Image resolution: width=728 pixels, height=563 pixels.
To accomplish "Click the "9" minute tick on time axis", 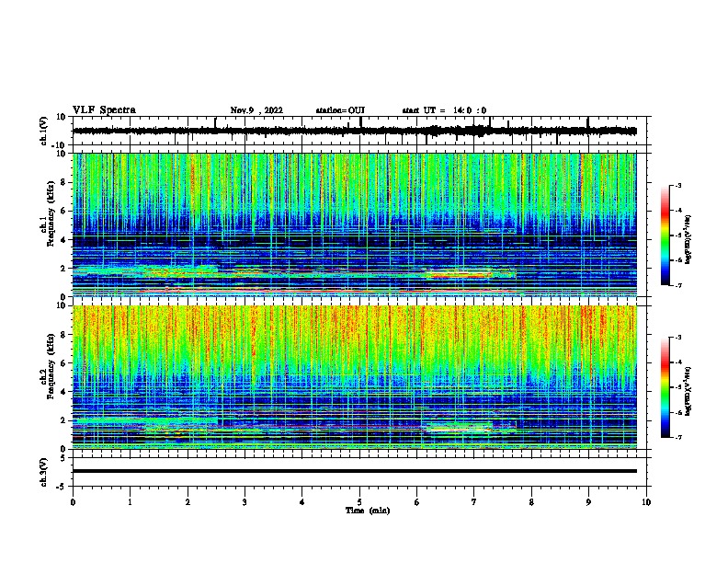I will (588, 502).
